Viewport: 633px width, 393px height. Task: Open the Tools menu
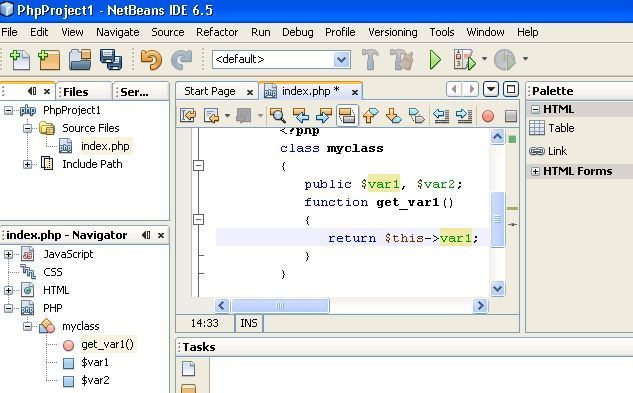pyautogui.click(x=442, y=32)
